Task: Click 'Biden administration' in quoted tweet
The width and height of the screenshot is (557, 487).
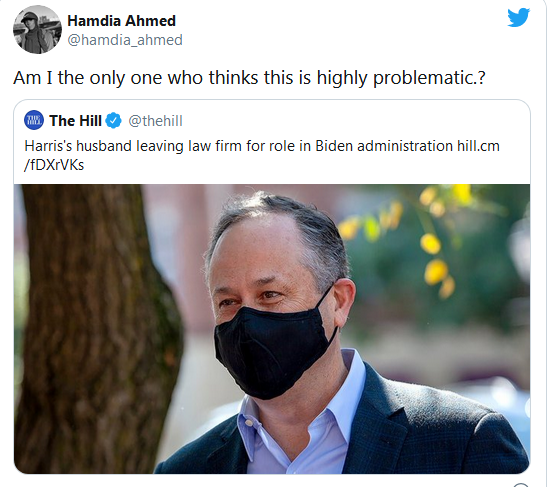Action: pos(384,146)
